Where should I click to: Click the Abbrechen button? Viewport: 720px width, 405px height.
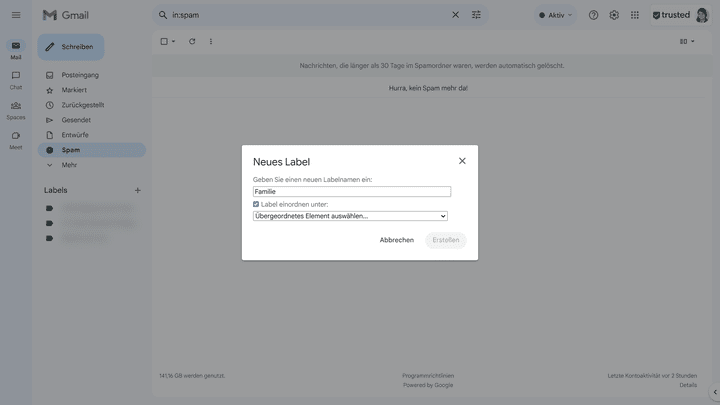tap(397, 240)
